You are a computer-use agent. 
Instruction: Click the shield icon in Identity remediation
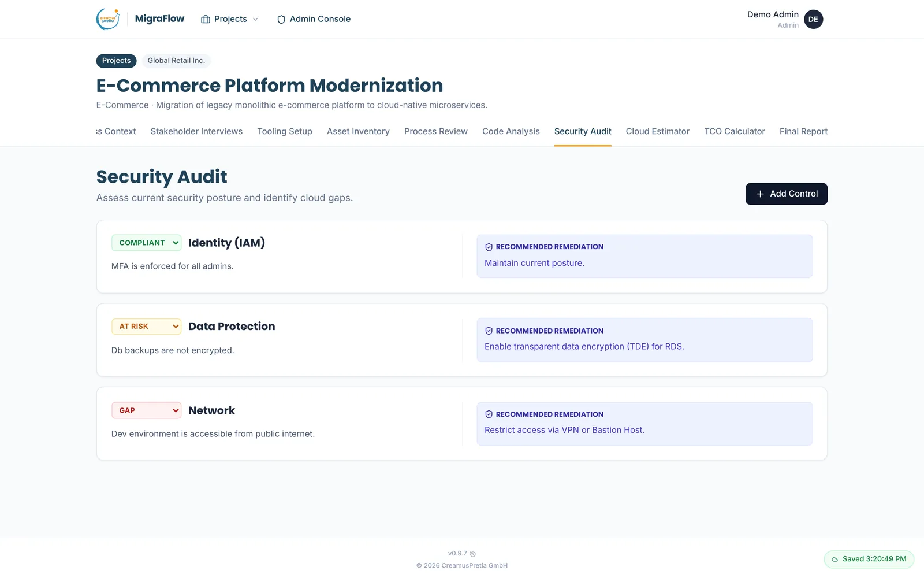pos(489,247)
